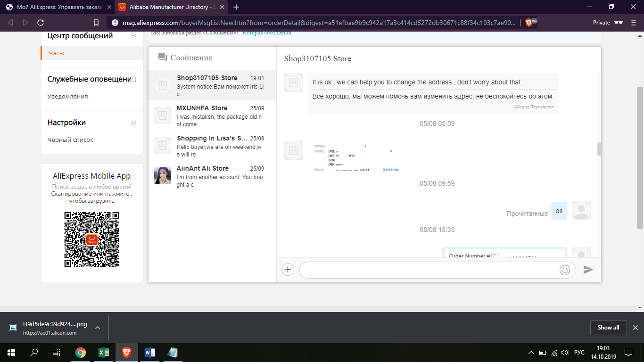Open the Windows Start menu
This screenshot has height=362, width=644.
pyautogui.click(x=11, y=352)
